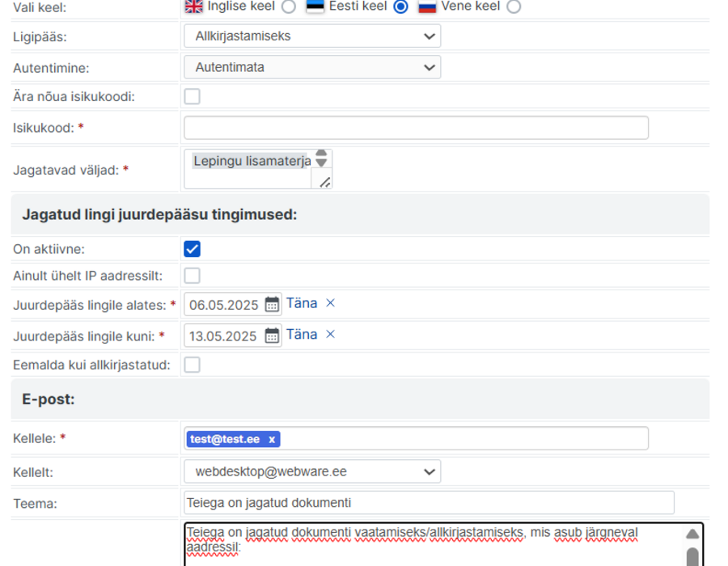Toggle the Ära nõua isikukoodi checkbox
Viewport: 728px width, 566px height.
click(192, 96)
